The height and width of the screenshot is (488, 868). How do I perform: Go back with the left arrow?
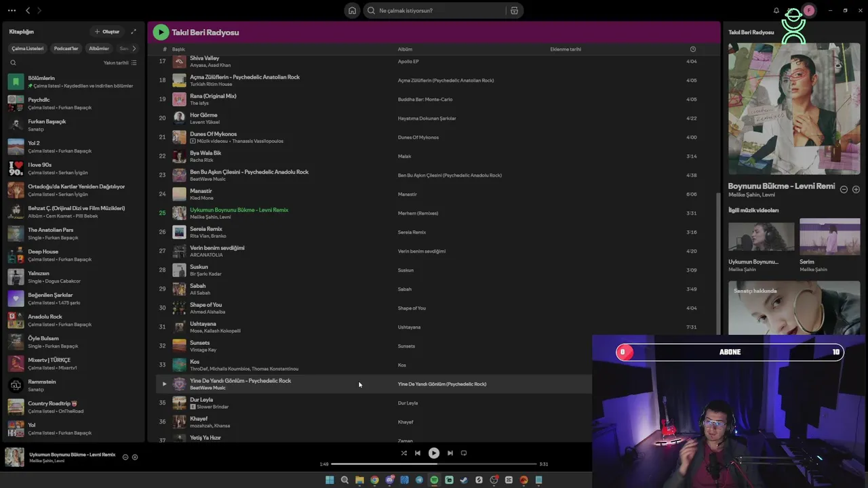tap(28, 10)
